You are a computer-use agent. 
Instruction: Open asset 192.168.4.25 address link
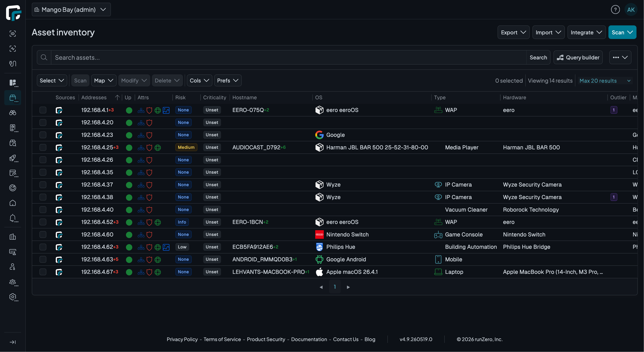[x=97, y=147]
